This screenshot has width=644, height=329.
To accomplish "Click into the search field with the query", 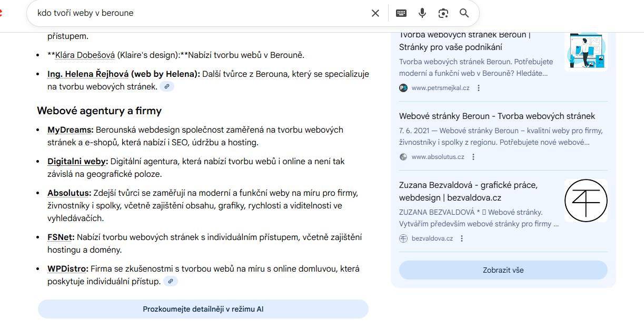I will click(x=200, y=13).
